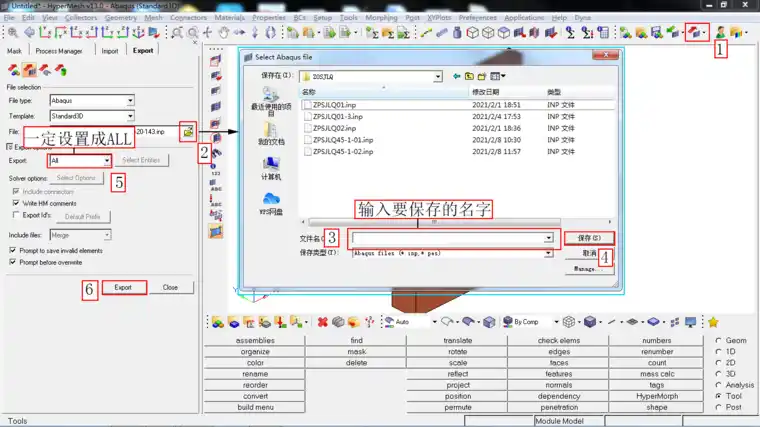Image resolution: width=760 pixels, height=427 pixels.
Task: Click the previous view arrow icon in the toolbar
Action: click(30, 32)
